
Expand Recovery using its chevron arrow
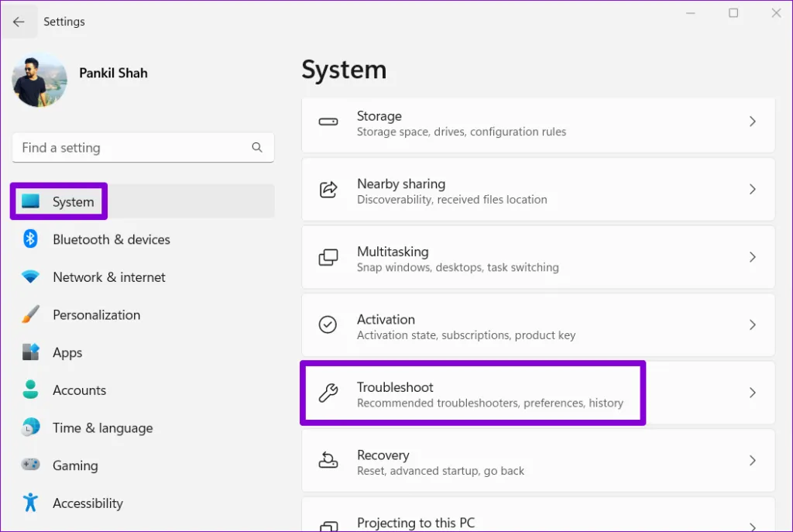click(x=752, y=461)
